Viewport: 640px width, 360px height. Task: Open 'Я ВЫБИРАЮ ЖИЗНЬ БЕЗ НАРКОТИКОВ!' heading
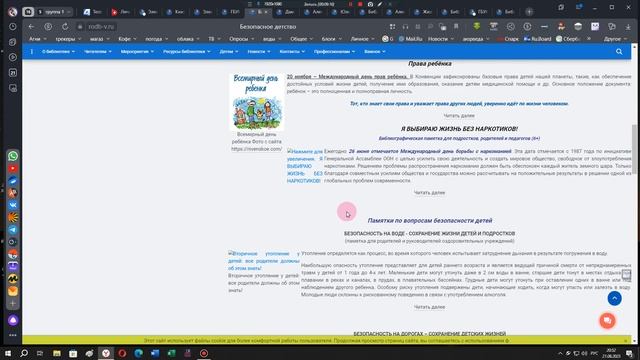tap(459, 129)
